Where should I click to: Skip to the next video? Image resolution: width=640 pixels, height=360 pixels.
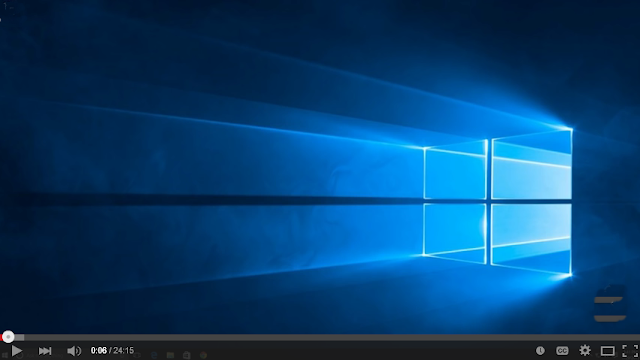45,351
